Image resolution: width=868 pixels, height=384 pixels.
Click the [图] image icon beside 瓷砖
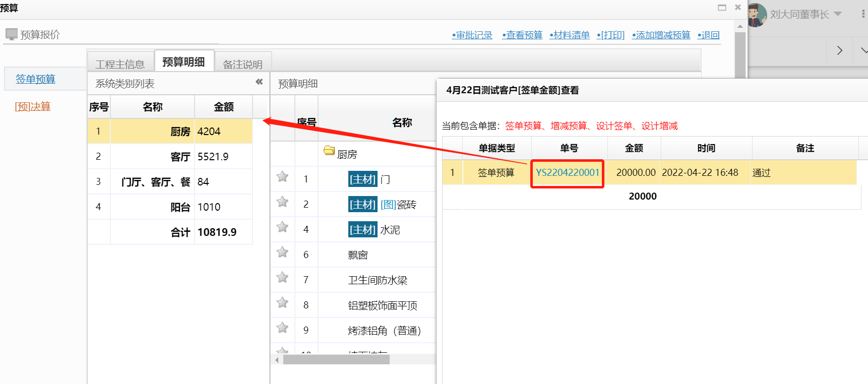[388, 205]
